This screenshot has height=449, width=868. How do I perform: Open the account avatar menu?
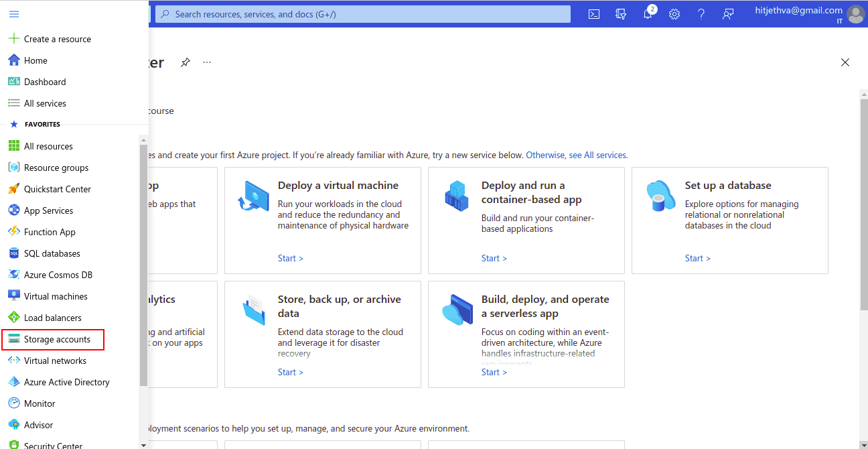tap(855, 13)
